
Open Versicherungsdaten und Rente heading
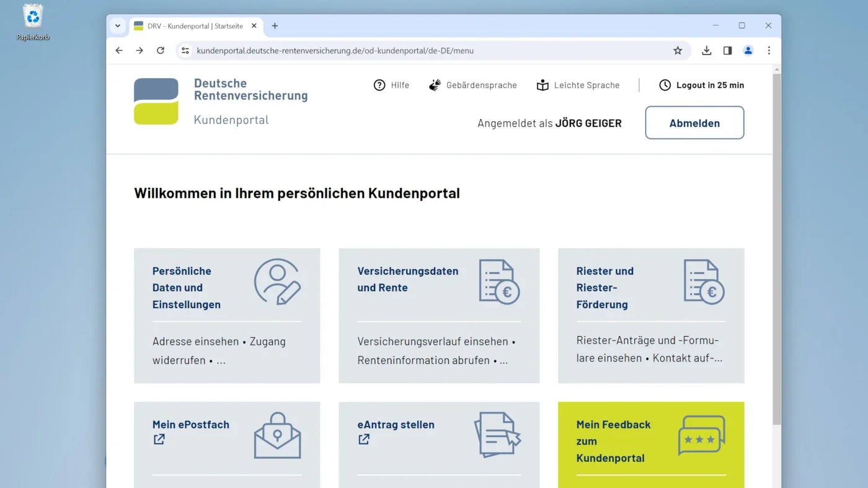[x=408, y=279]
